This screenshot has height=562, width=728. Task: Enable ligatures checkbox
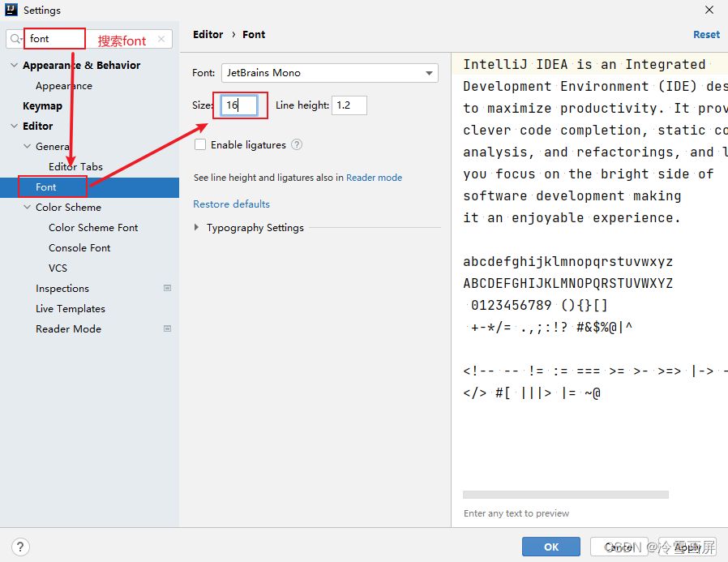click(x=200, y=144)
